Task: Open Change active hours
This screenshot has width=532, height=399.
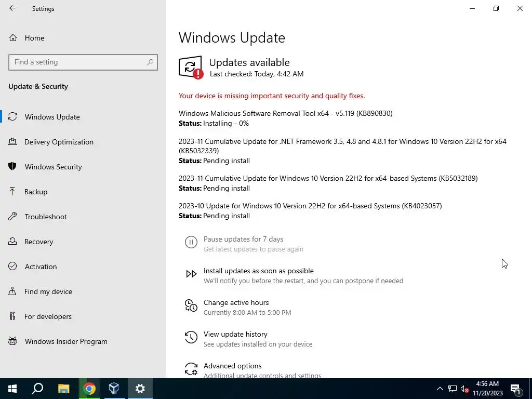Action: point(236,302)
